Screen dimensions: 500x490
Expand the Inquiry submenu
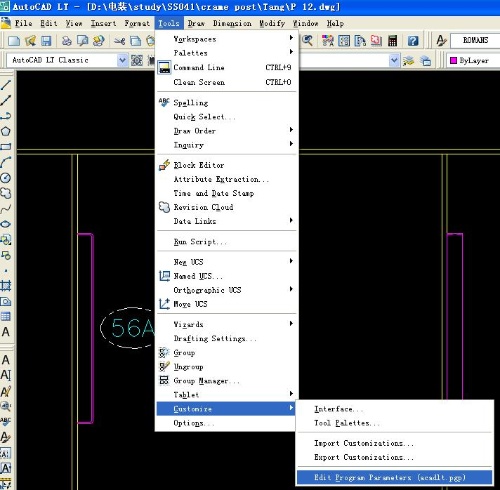tap(227, 145)
